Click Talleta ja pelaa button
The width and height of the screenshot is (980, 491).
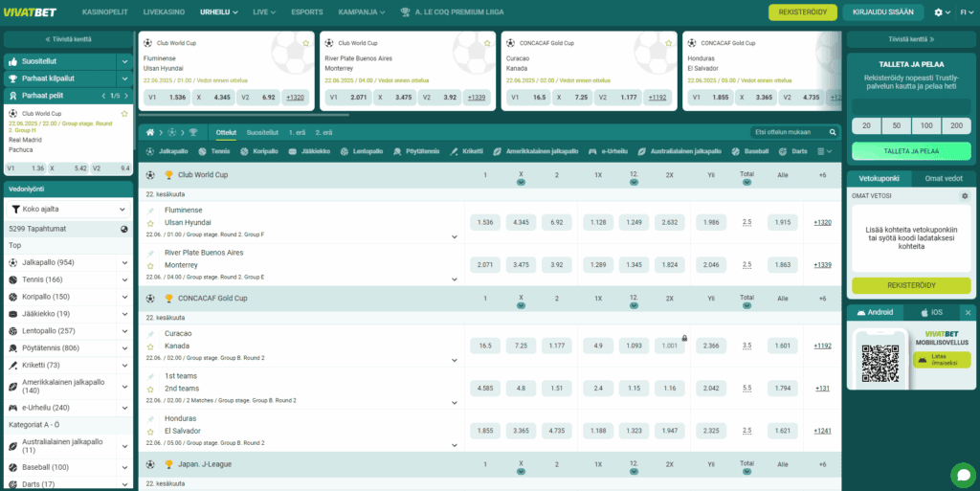911,151
